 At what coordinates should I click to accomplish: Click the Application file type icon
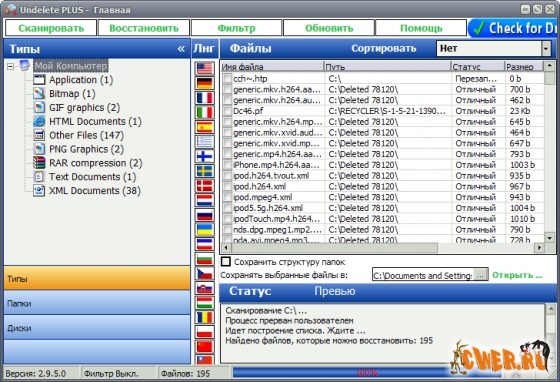[x=39, y=80]
